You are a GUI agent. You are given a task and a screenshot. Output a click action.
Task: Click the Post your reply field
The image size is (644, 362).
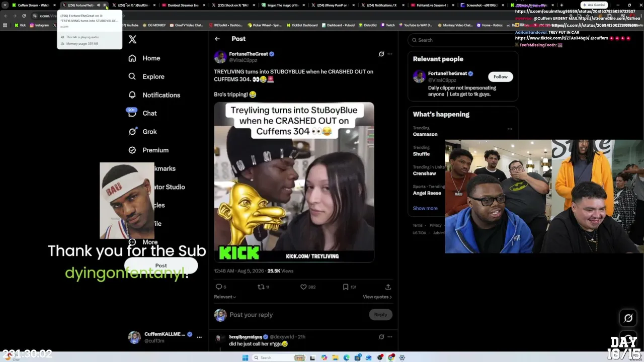click(297, 315)
